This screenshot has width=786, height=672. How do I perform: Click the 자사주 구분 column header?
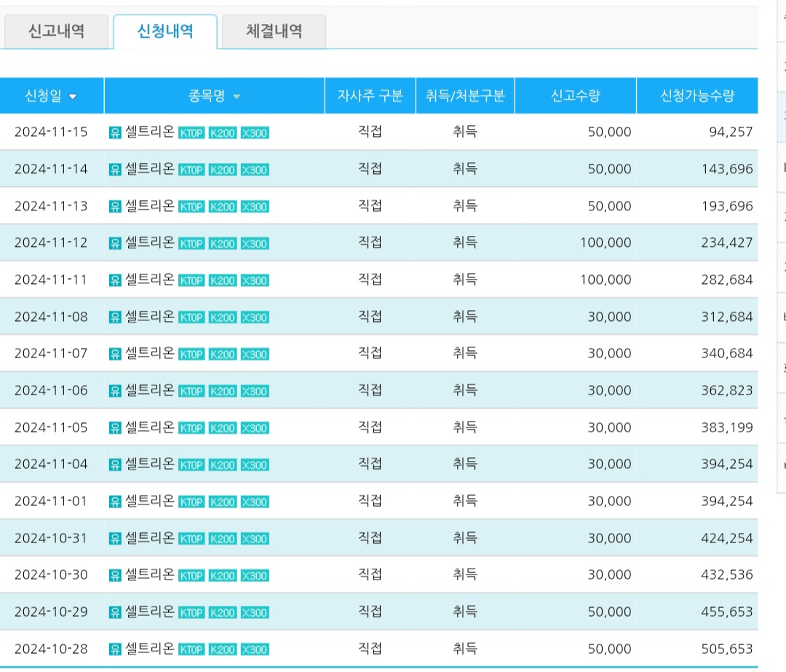(370, 95)
